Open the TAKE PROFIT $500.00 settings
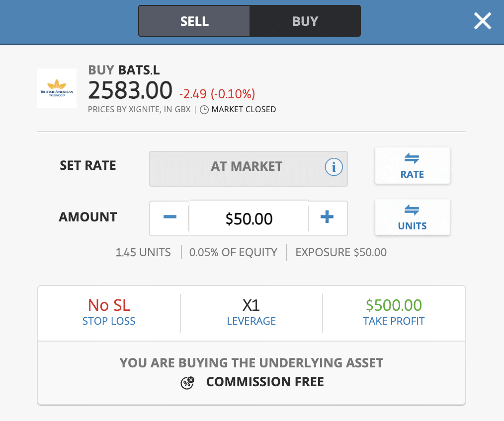 (x=394, y=312)
